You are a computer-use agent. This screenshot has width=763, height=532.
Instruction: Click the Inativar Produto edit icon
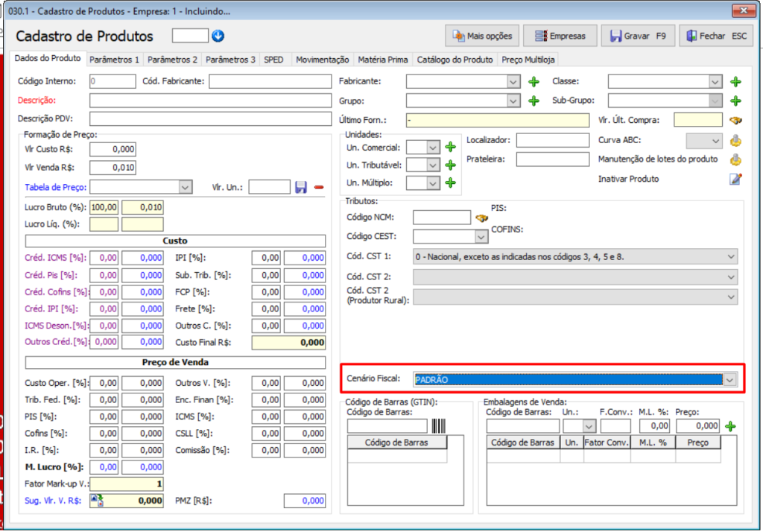(735, 179)
